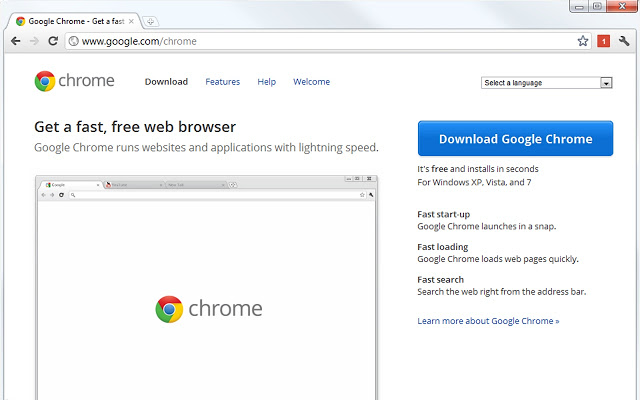Viewport: 640px width, 400px height.
Task: Close the browser window
Action: [622, 6]
